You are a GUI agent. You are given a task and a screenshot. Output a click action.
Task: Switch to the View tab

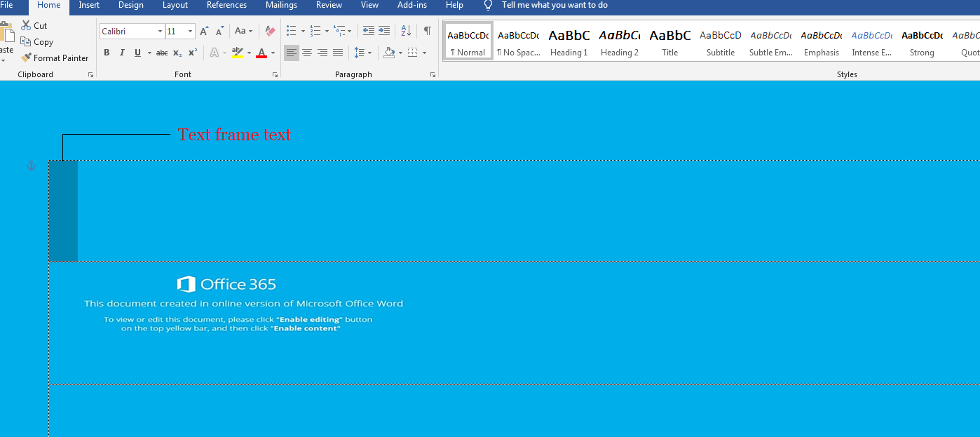[x=369, y=5]
